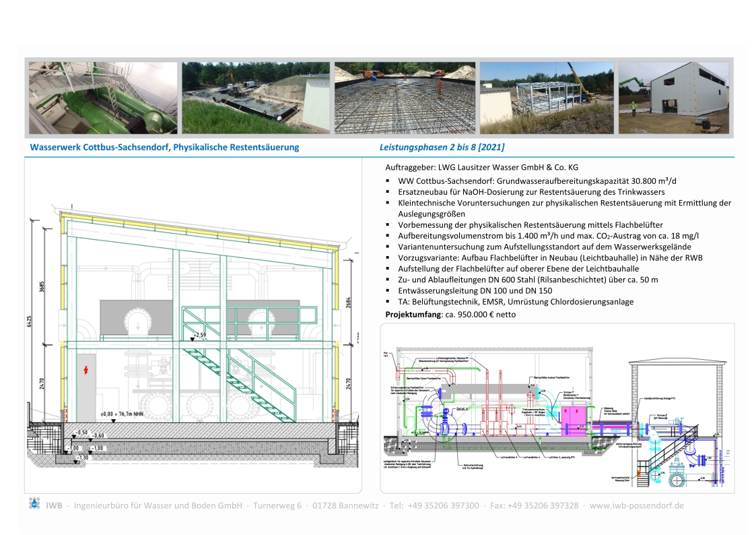Open the green pipe interior photo

pyautogui.click(x=103, y=98)
